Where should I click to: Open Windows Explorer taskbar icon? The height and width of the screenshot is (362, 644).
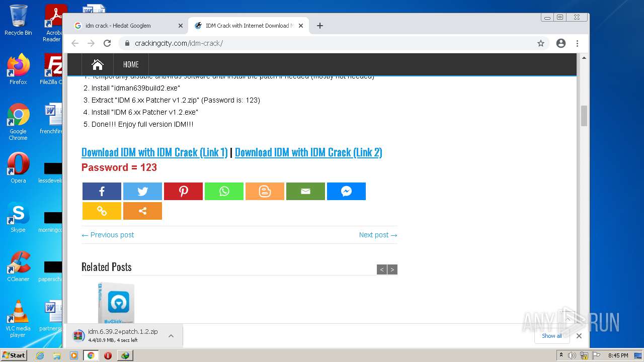point(57,355)
